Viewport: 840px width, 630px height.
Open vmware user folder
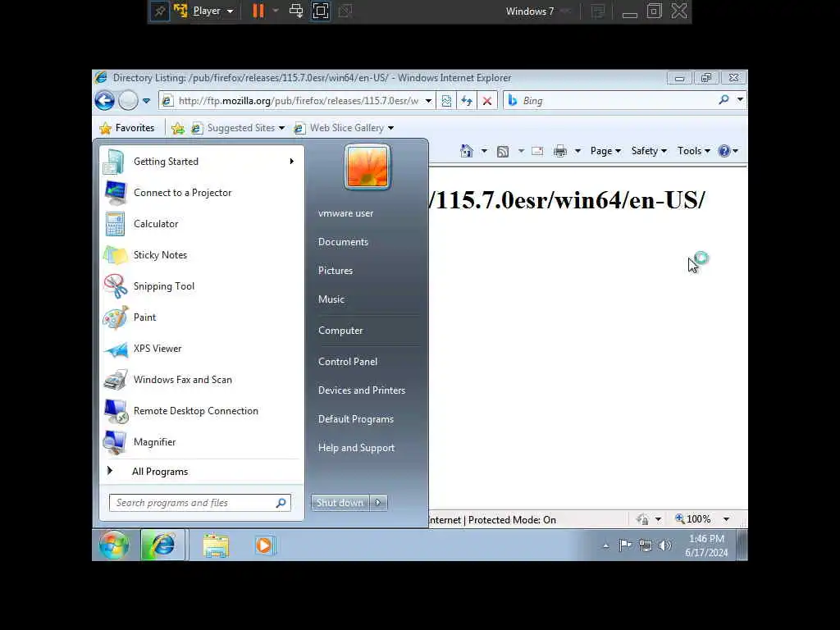click(345, 213)
